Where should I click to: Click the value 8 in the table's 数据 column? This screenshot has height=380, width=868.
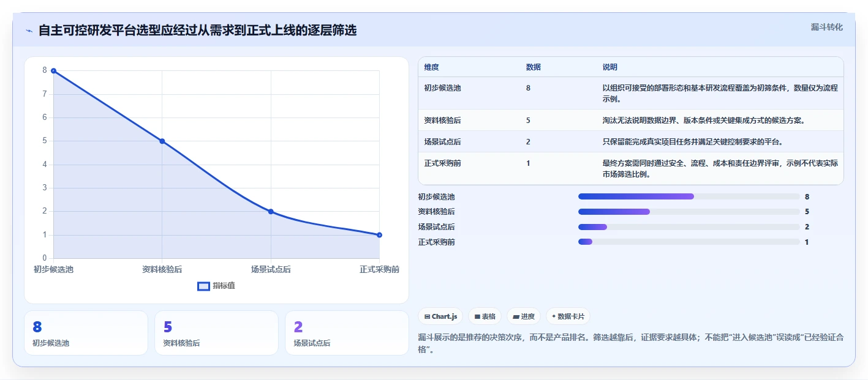[528, 88]
